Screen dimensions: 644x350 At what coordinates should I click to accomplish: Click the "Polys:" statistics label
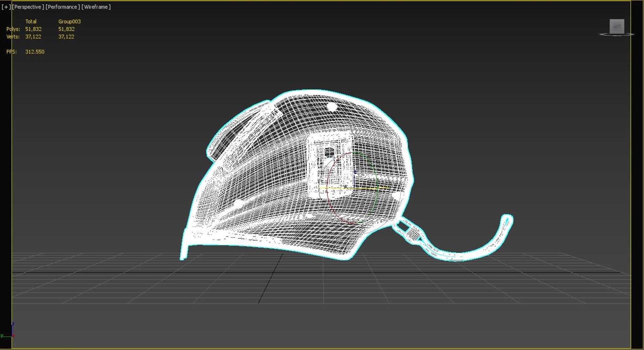point(13,29)
